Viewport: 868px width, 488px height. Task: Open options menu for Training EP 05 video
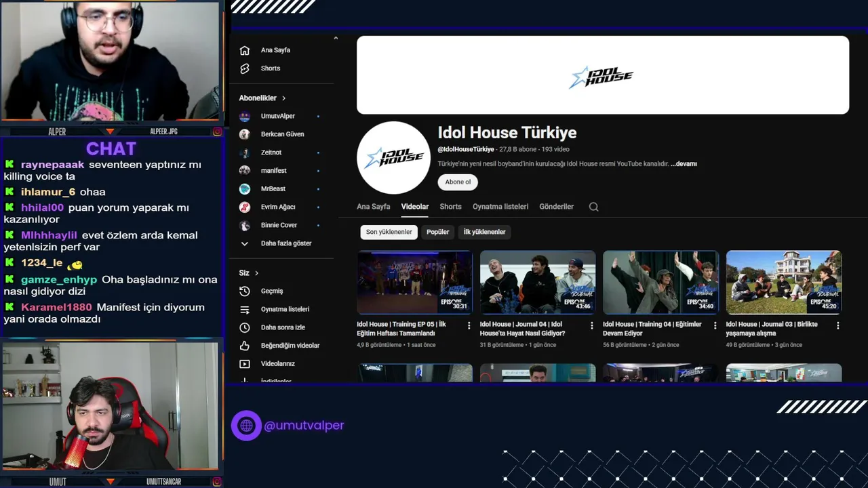(x=469, y=325)
